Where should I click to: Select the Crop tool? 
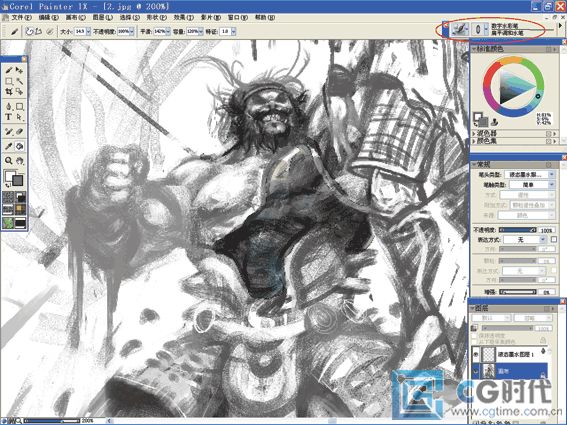coord(9,92)
